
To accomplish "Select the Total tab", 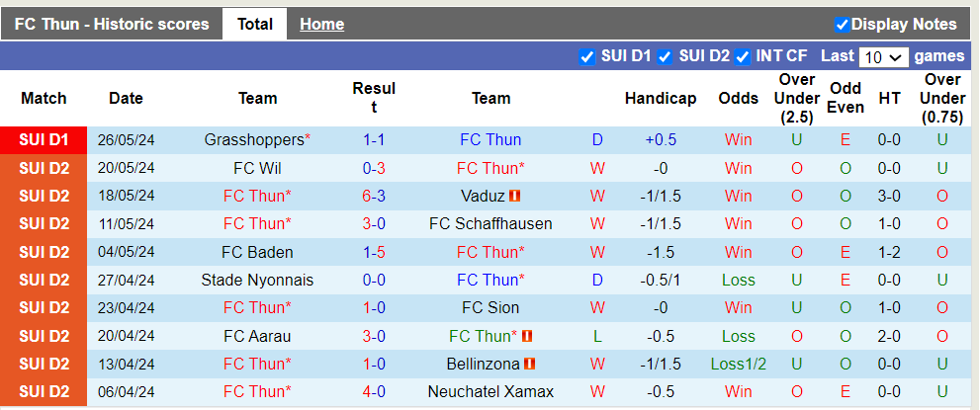I will click(x=254, y=25).
